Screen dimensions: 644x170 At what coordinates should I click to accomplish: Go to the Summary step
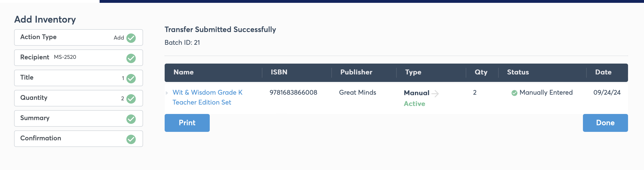click(78, 118)
